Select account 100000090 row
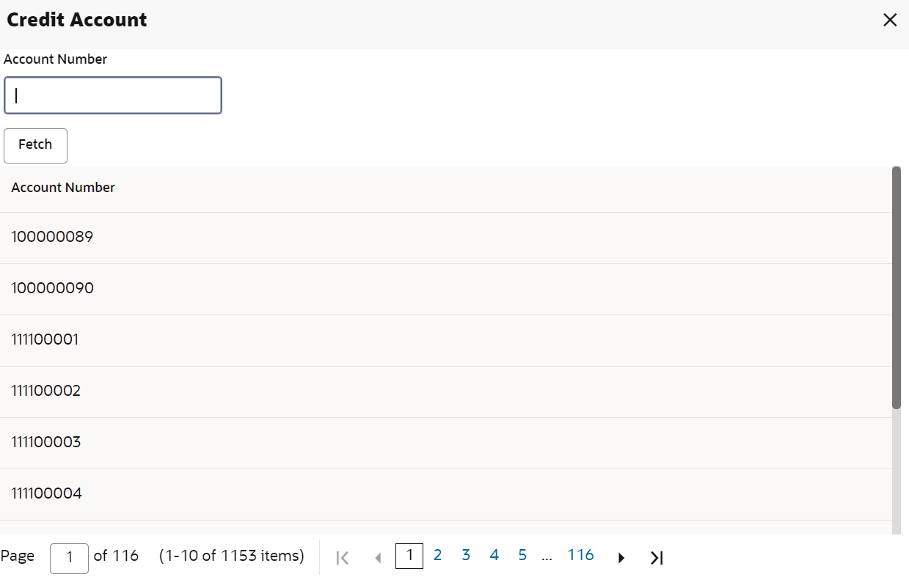The width and height of the screenshot is (909, 588). click(445, 289)
